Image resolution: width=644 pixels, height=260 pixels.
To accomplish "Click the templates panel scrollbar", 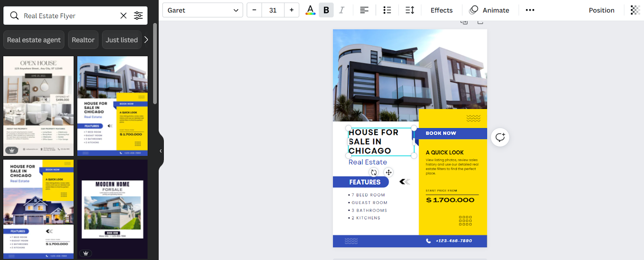I will tap(155, 64).
